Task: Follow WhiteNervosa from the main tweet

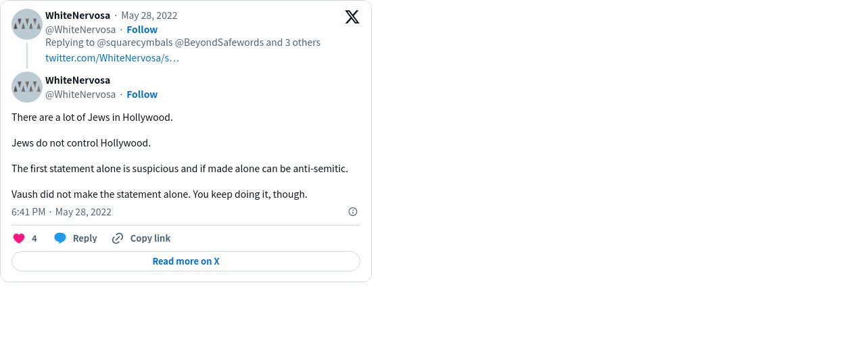Action: (x=142, y=95)
